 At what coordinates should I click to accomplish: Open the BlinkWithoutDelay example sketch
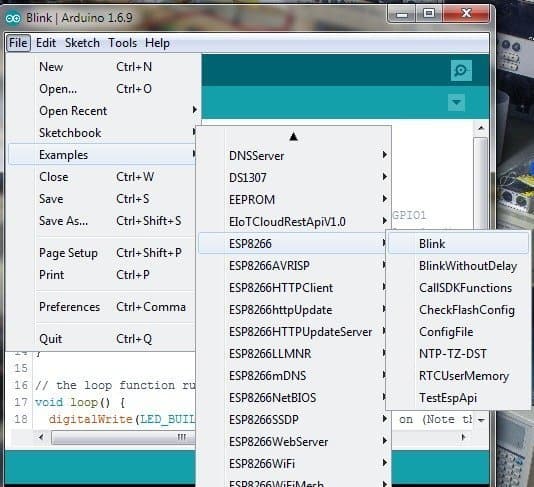tap(458, 266)
